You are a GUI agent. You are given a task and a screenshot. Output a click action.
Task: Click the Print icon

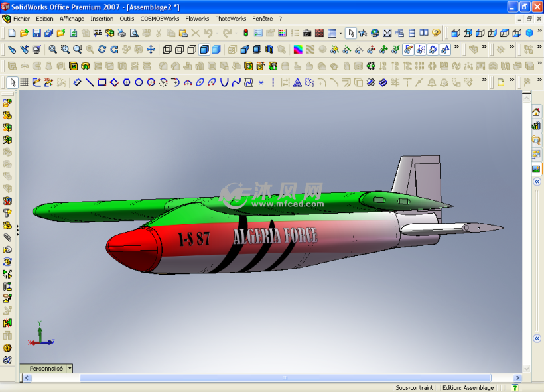pos(122,33)
